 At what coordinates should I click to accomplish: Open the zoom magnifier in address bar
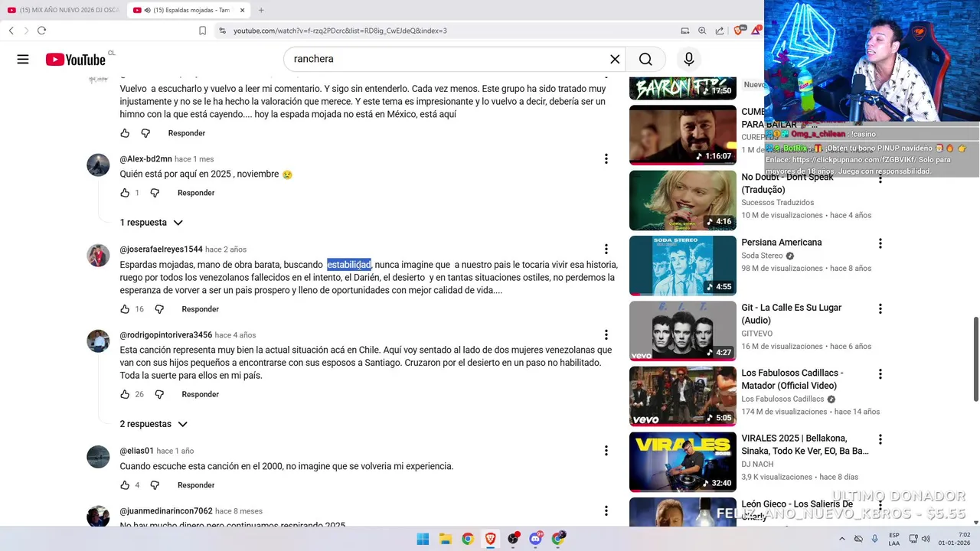[702, 31]
